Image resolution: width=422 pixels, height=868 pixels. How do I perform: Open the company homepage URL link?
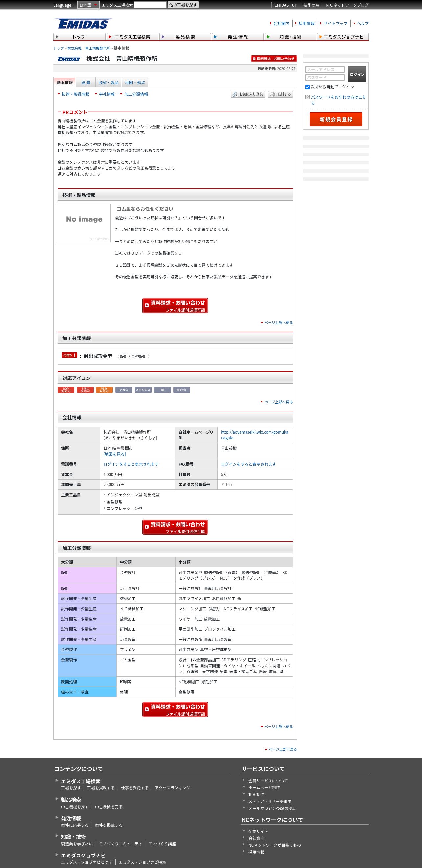click(254, 435)
